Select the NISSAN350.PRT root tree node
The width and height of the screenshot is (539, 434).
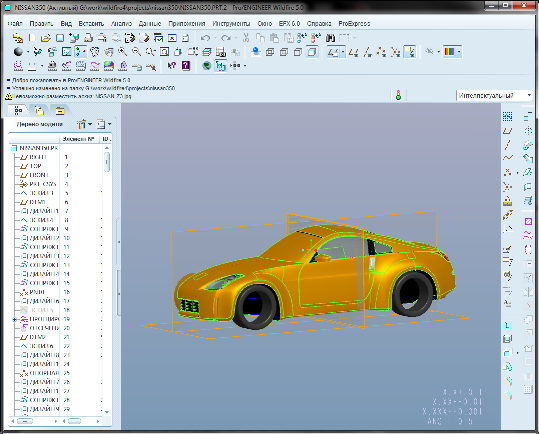pyautogui.click(x=35, y=148)
